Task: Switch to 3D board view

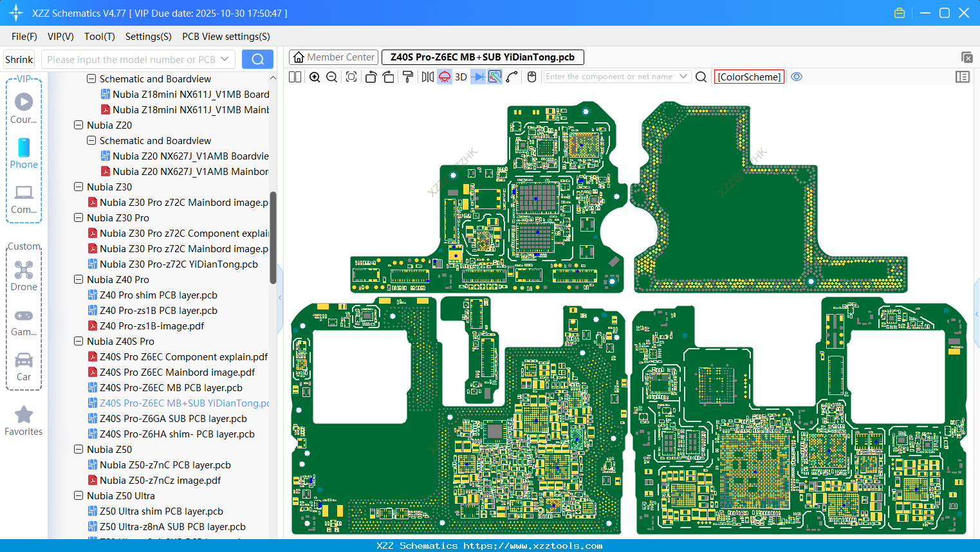Action: click(461, 77)
